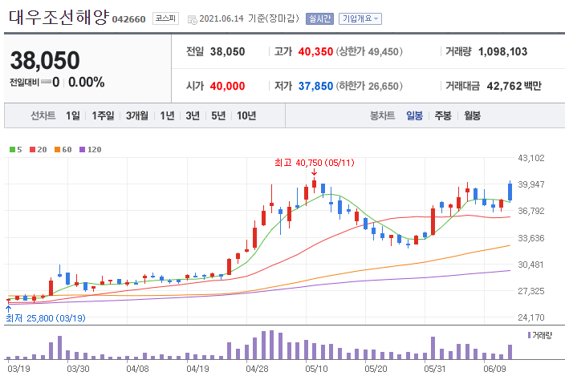Viewport: 565px width, 392px height.
Task: Click the 05/10 x-axis date label
Action: 316,369
